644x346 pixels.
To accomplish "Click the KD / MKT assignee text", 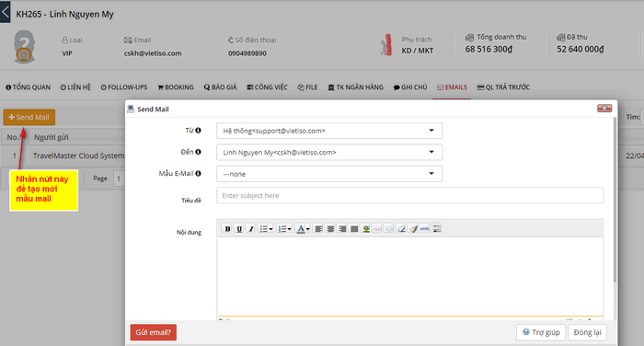I will [418, 51].
